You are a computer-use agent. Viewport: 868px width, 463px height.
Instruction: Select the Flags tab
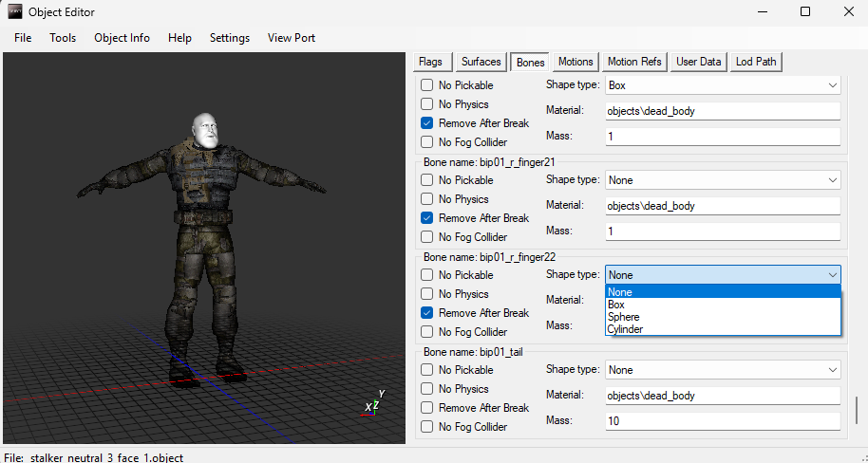coord(430,62)
